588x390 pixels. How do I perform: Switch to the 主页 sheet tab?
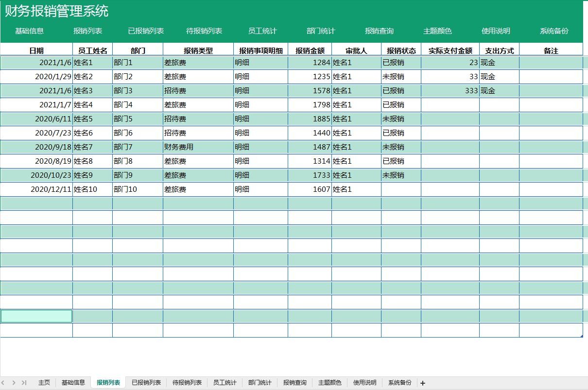pyautogui.click(x=44, y=383)
